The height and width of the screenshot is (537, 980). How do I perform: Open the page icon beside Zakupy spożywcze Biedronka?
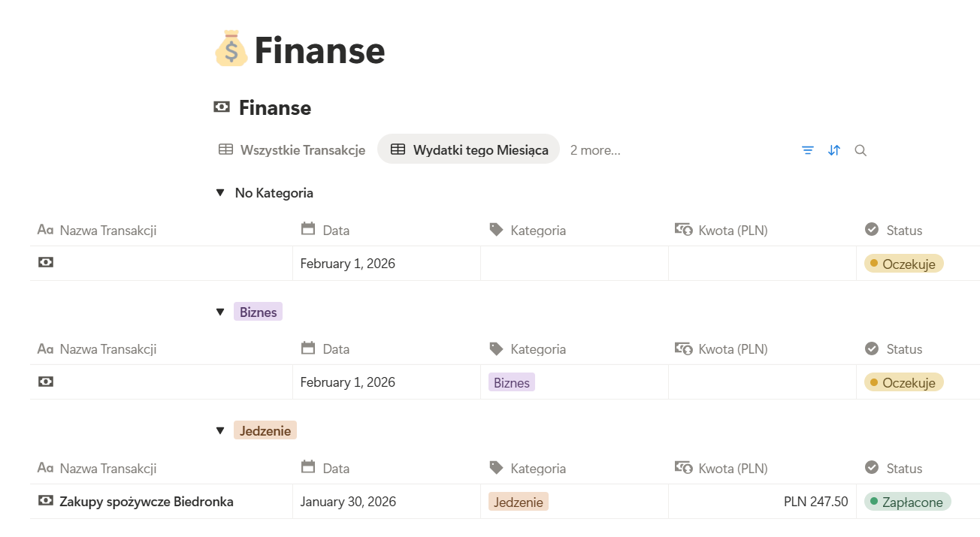pos(46,501)
